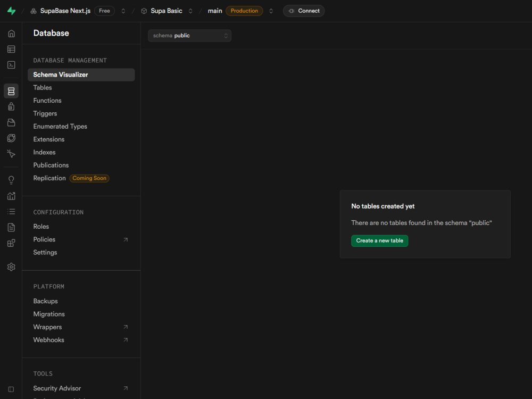Open the Home icon in sidebar
This screenshot has width=532, height=399.
coord(11,34)
